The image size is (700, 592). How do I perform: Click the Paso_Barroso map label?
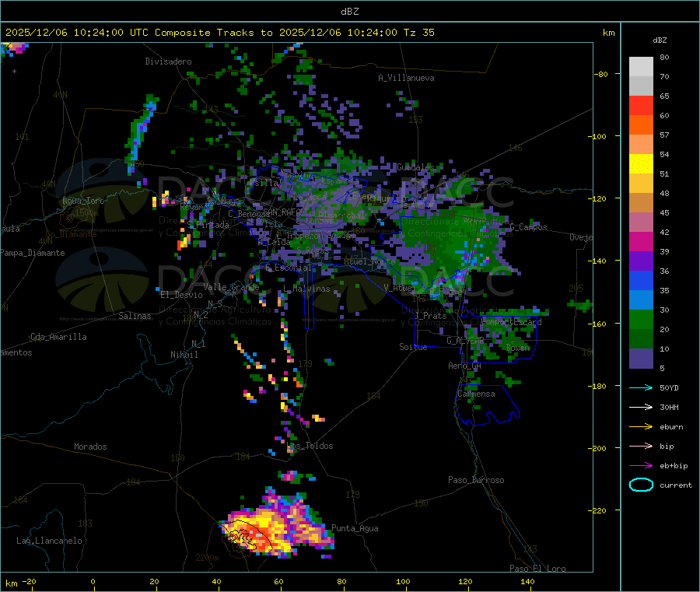click(476, 480)
